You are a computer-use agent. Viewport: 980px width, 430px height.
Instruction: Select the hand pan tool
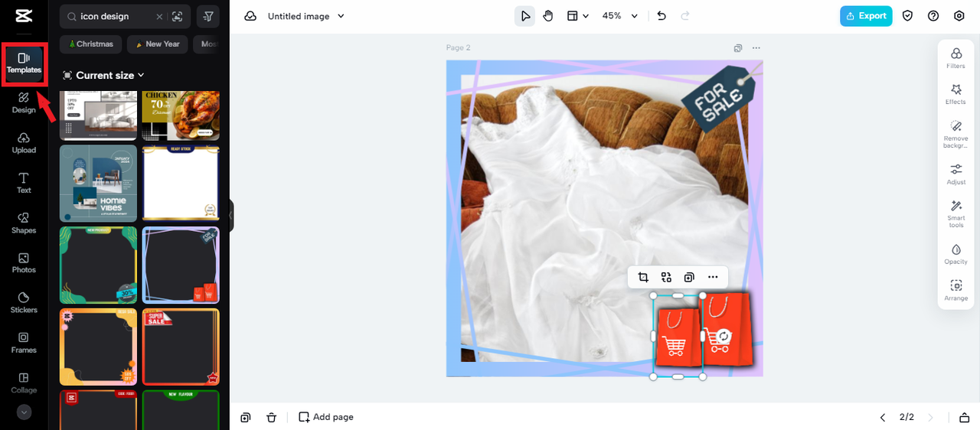(548, 16)
